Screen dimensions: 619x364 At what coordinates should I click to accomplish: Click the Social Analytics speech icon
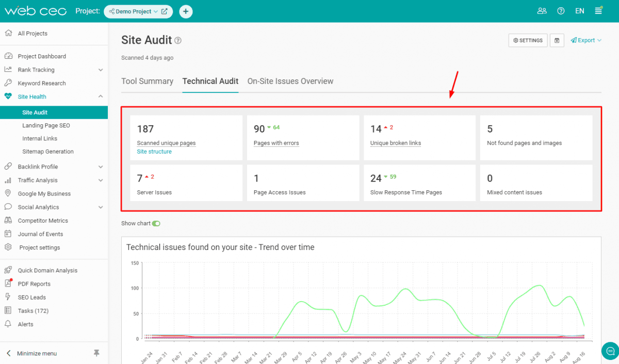coord(8,207)
